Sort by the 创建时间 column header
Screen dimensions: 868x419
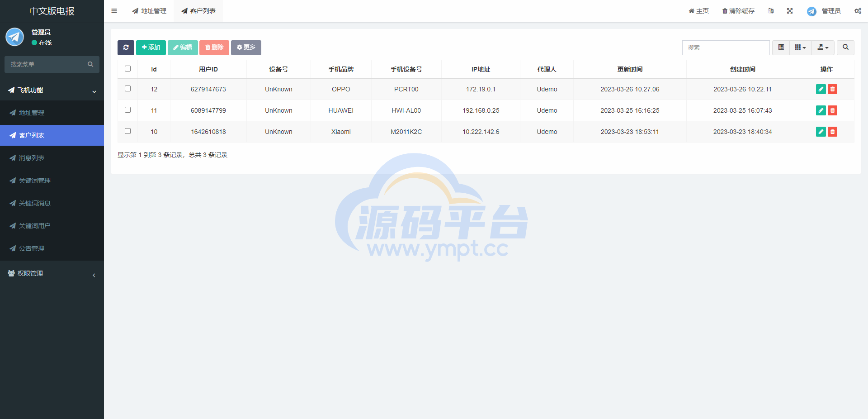[x=743, y=69]
